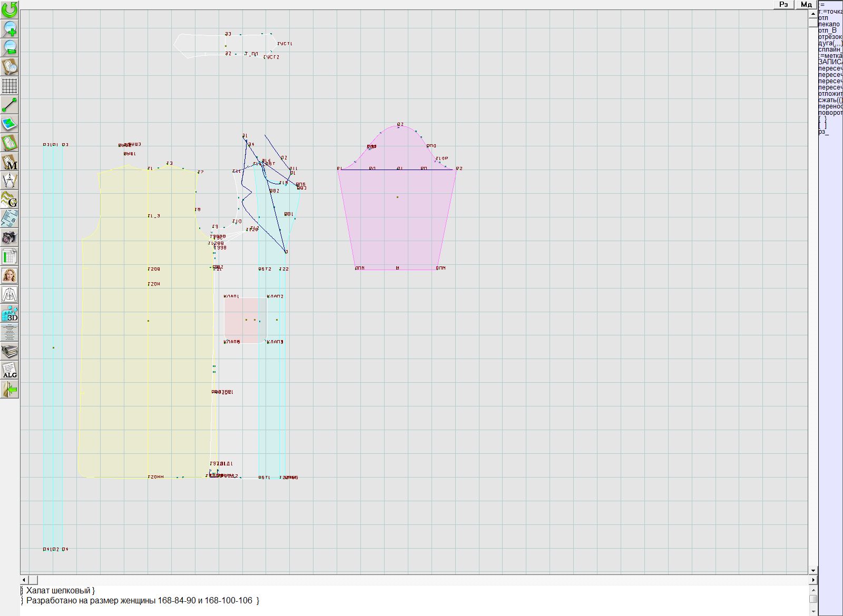The image size is (843, 616).
Task: Pick the line segment measuring tool
Action: tap(9, 105)
